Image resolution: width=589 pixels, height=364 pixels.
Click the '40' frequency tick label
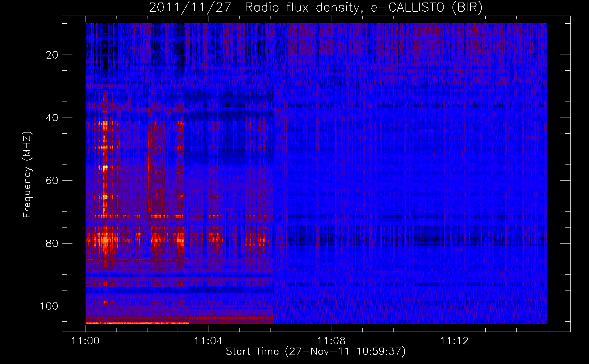52,118
